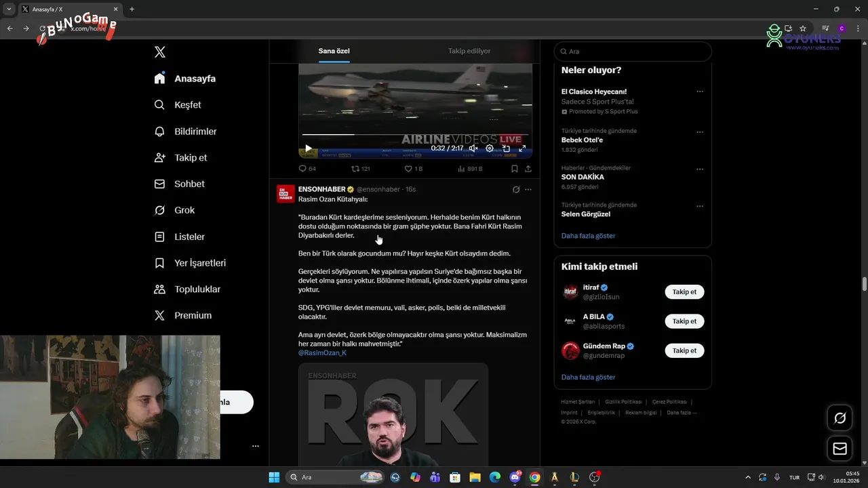Open the floating messages envelope button

coord(840,449)
